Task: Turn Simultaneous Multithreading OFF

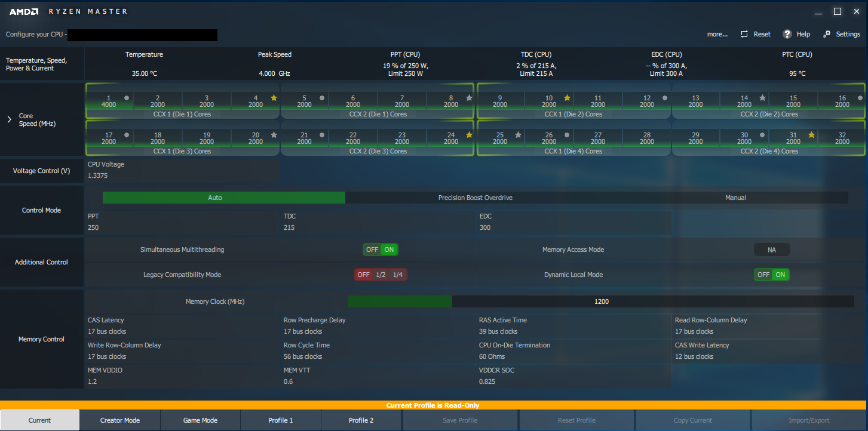Action: pos(372,250)
